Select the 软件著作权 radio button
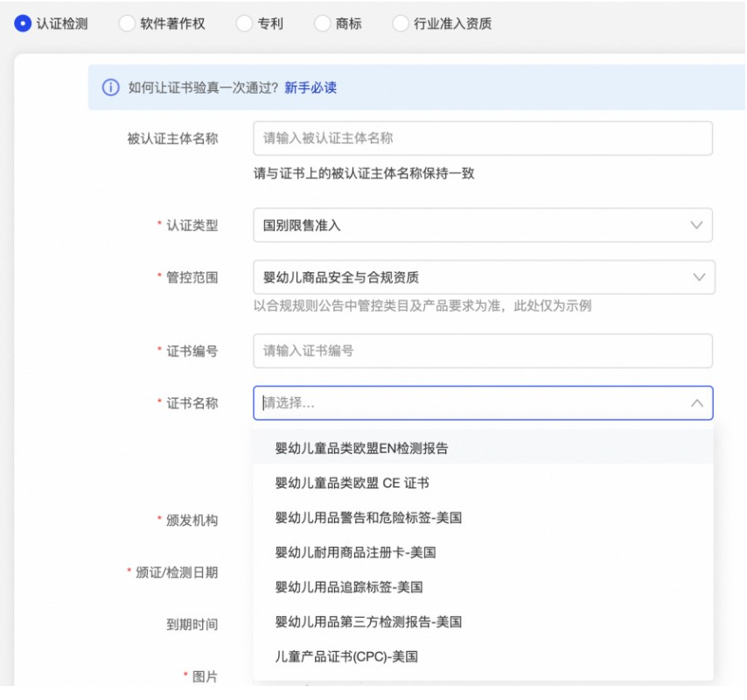The height and width of the screenshot is (700, 747). 127,24
